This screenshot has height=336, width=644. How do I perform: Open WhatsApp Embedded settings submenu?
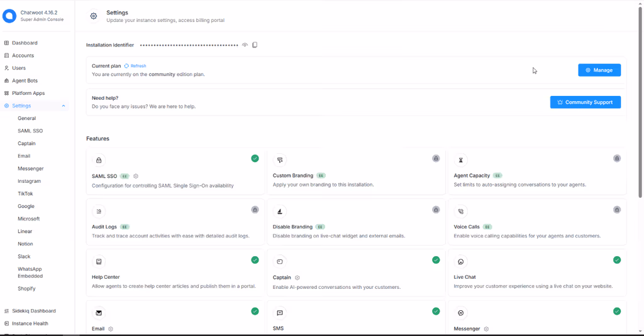pyautogui.click(x=30, y=273)
